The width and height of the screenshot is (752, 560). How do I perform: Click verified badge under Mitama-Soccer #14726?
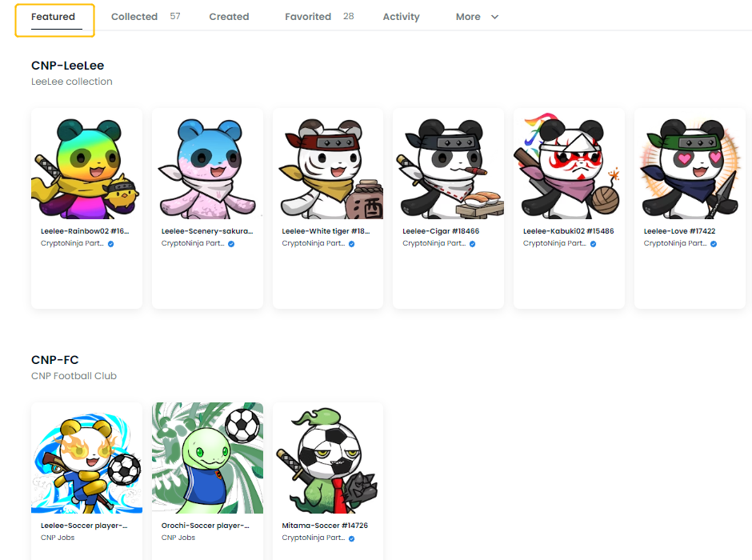point(351,538)
